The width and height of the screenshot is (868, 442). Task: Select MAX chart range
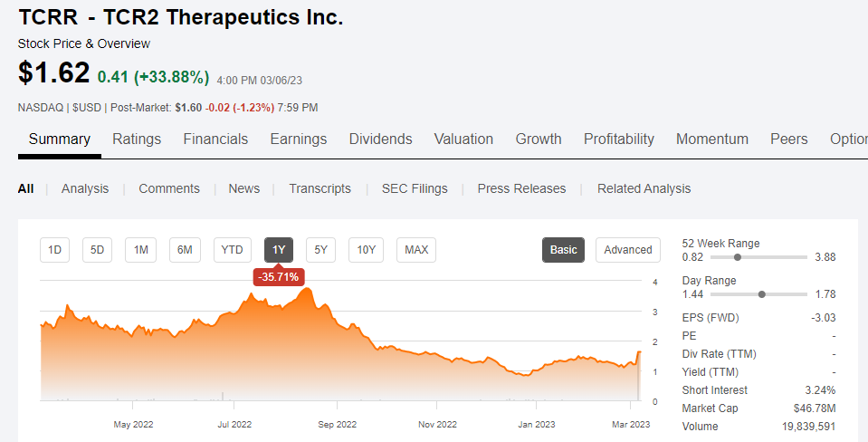(416, 250)
